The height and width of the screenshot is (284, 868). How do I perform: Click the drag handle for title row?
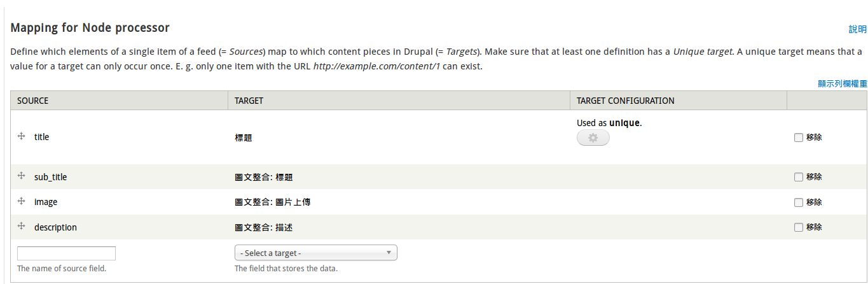point(21,136)
